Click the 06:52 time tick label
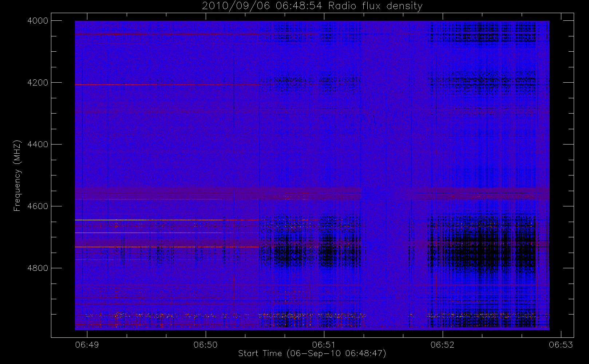The image size is (589, 364). pos(443,345)
